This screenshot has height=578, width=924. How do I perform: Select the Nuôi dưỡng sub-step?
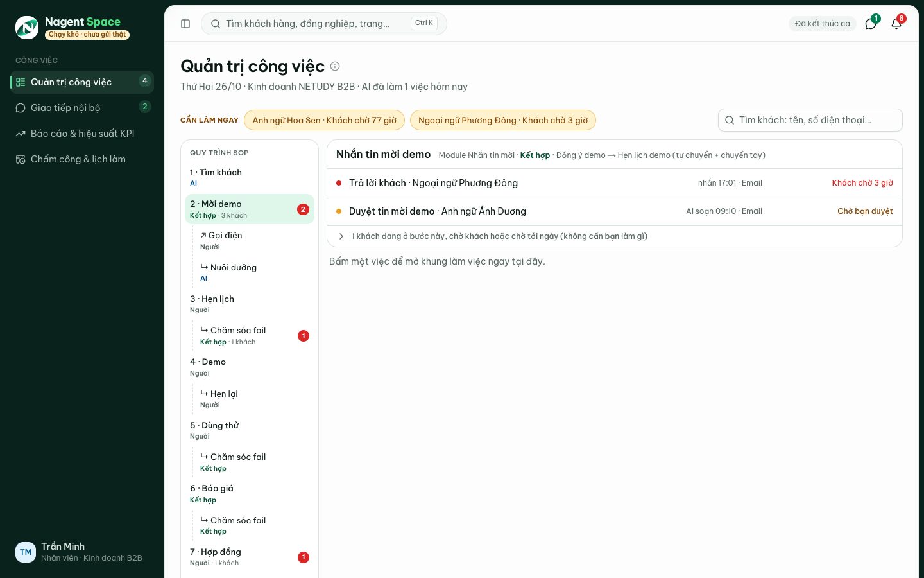tap(255, 272)
